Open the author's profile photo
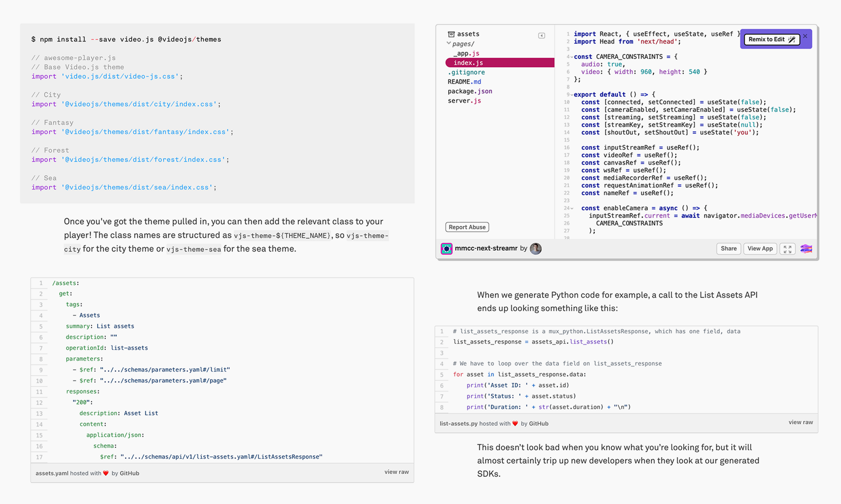The width and height of the screenshot is (841, 504). [536, 248]
